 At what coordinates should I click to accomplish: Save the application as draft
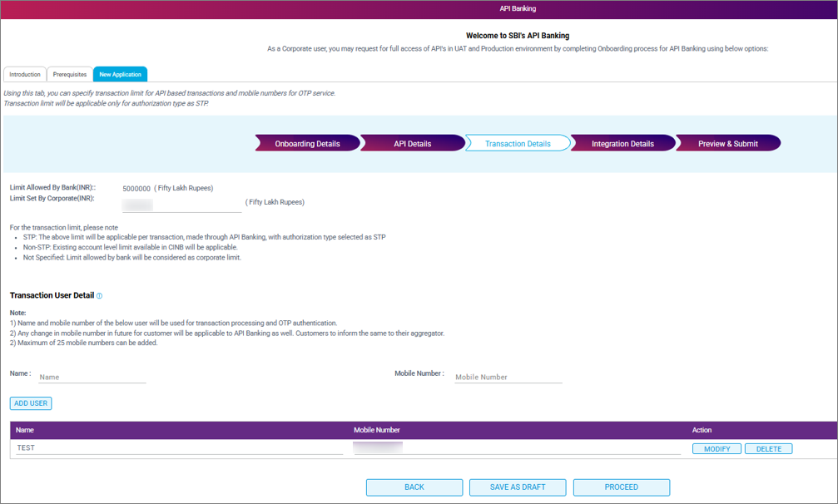518,487
